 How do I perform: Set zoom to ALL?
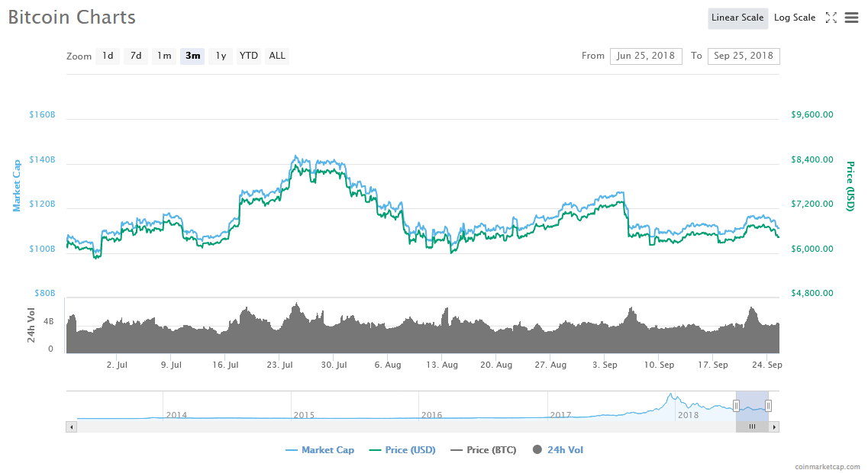coord(277,56)
